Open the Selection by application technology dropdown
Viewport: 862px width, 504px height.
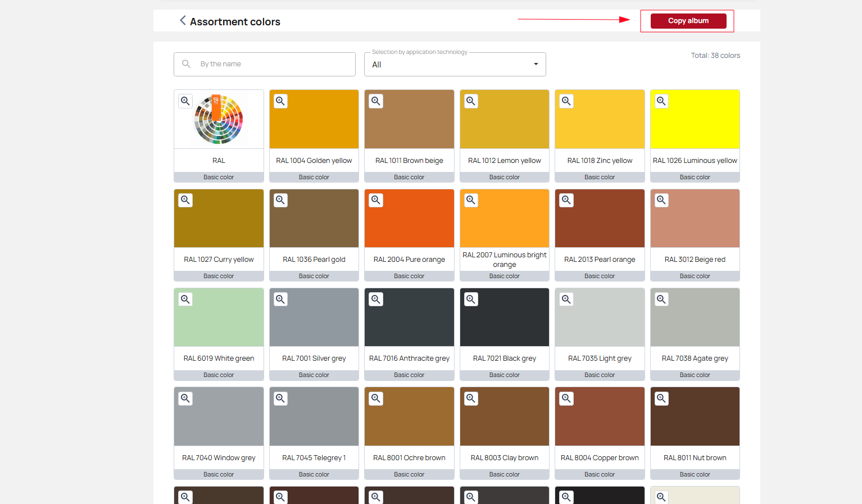(455, 65)
